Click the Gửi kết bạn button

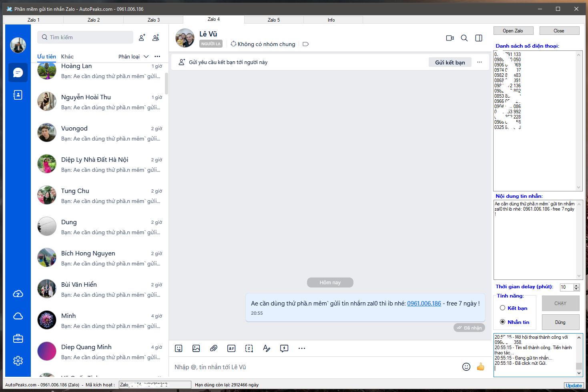tap(450, 62)
